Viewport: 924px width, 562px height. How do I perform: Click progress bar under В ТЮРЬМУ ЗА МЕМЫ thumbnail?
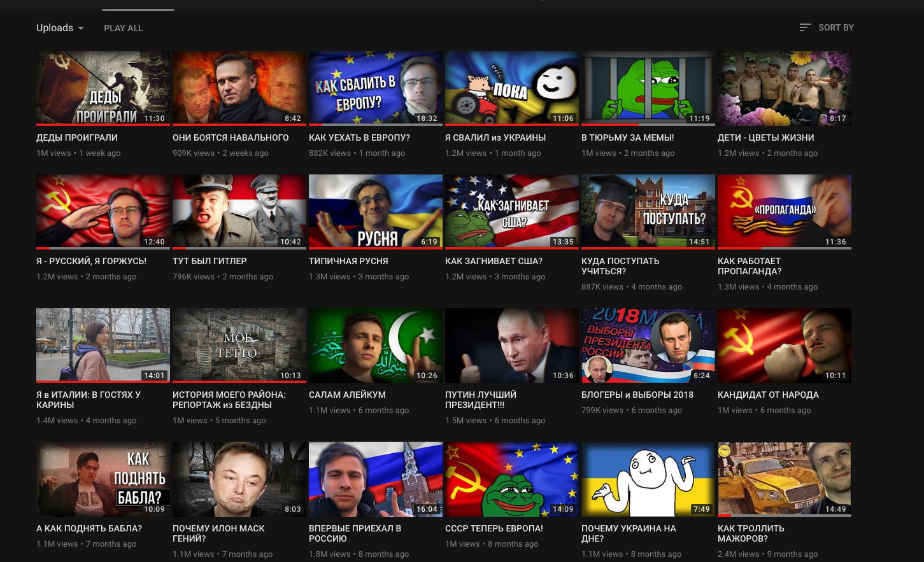pyautogui.click(x=648, y=125)
